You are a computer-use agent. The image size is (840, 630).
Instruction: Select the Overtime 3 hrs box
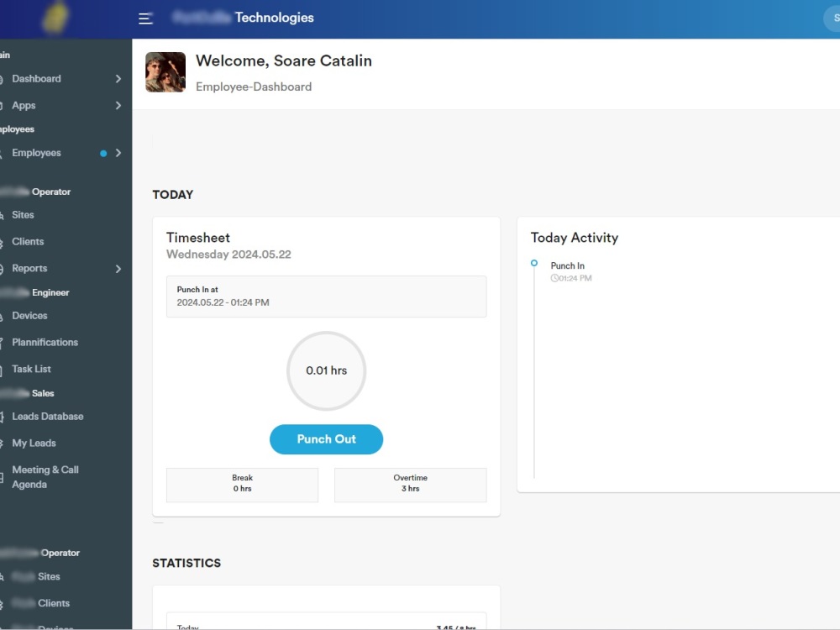(411, 485)
